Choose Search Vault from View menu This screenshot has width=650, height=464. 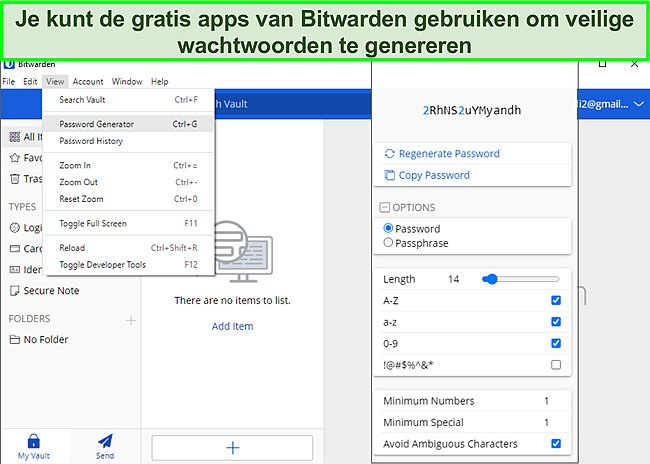pos(129,100)
